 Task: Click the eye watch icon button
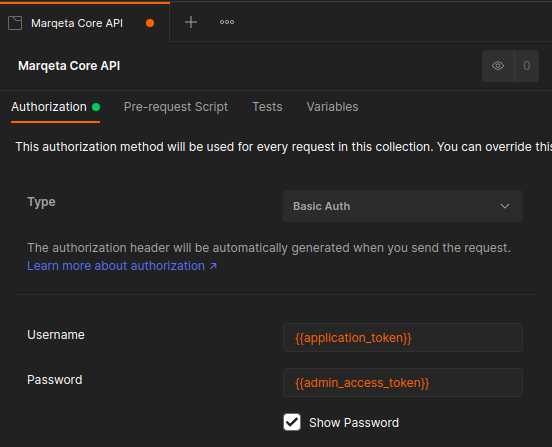498,66
